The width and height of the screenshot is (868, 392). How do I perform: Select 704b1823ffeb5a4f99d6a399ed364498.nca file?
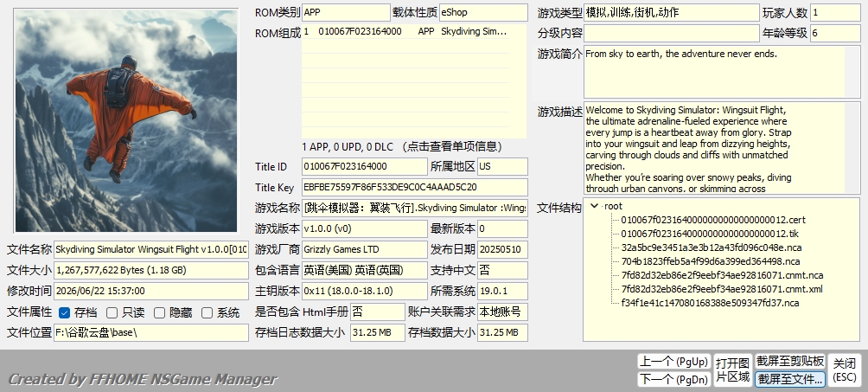pos(711,261)
